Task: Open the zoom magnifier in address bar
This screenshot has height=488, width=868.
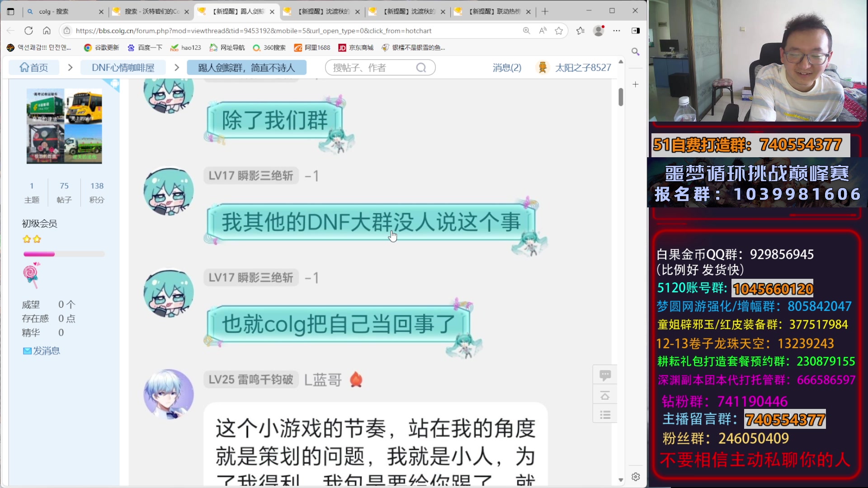Action: click(526, 31)
